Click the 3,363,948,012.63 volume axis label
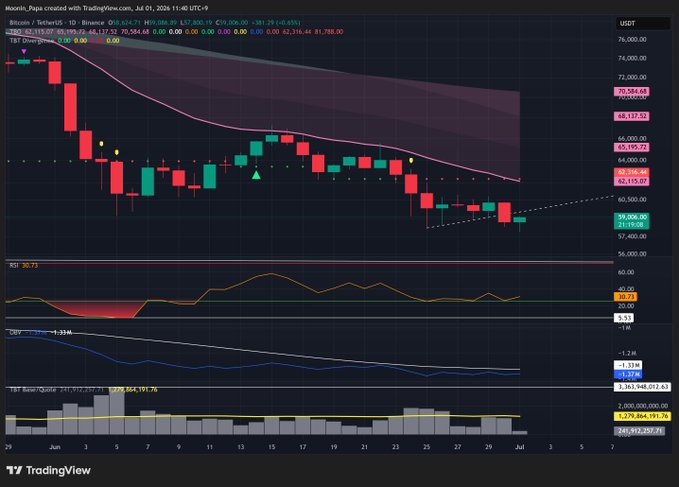This screenshot has height=487, width=679. pyautogui.click(x=643, y=387)
